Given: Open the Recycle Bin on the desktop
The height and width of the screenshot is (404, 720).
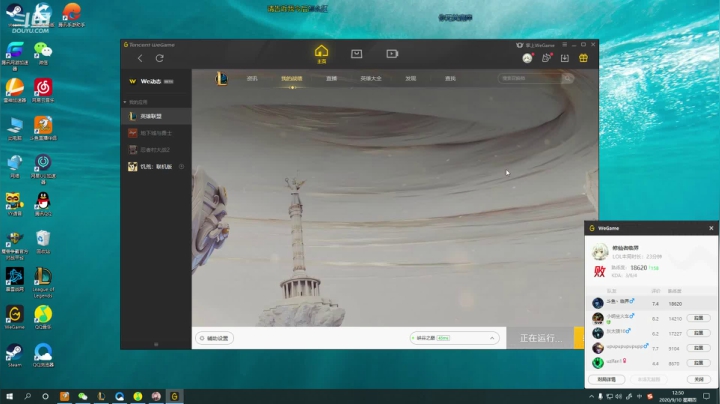Looking at the screenshot, I should 43,242.
